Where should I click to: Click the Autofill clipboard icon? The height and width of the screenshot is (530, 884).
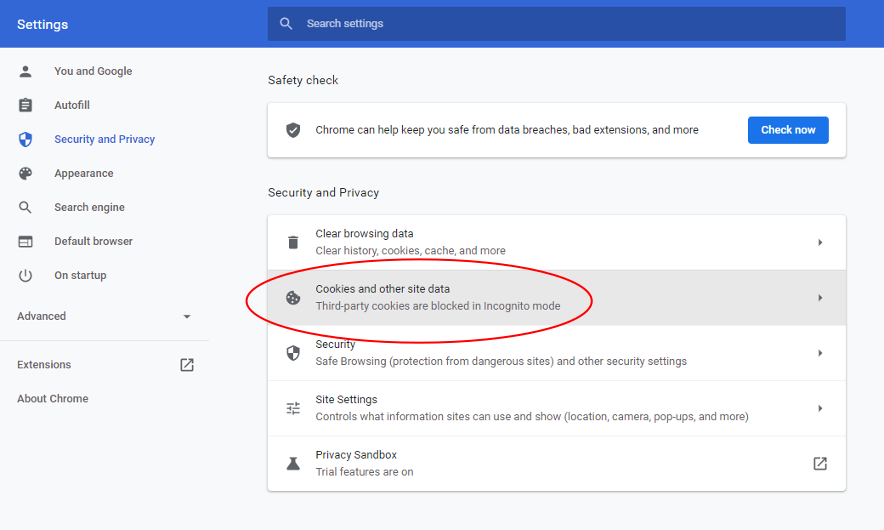pos(26,105)
